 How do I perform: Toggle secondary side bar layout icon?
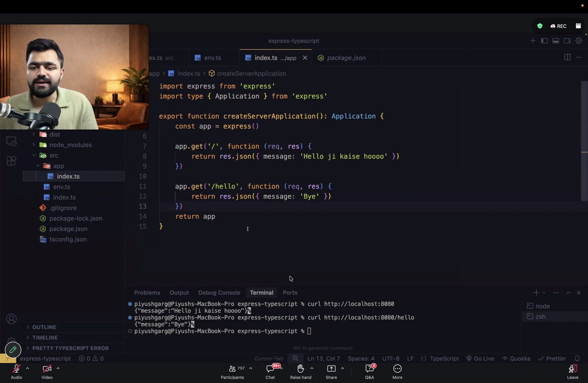click(x=567, y=41)
